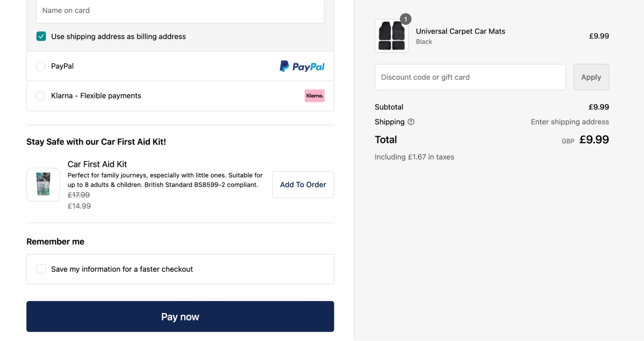Viewport: 644px width, 341px height.
Task: Click the Universal Carpet Car Mats thumbnail
Action: (x=391, y=36)
